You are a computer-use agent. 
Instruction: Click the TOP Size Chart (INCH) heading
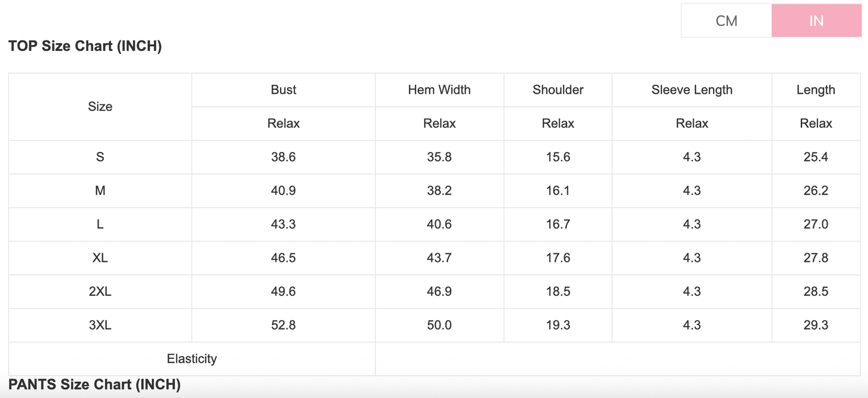[85, 46]
